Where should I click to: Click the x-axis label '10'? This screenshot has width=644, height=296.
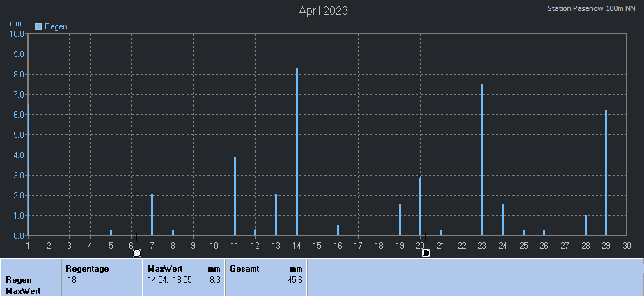(214, 246)
